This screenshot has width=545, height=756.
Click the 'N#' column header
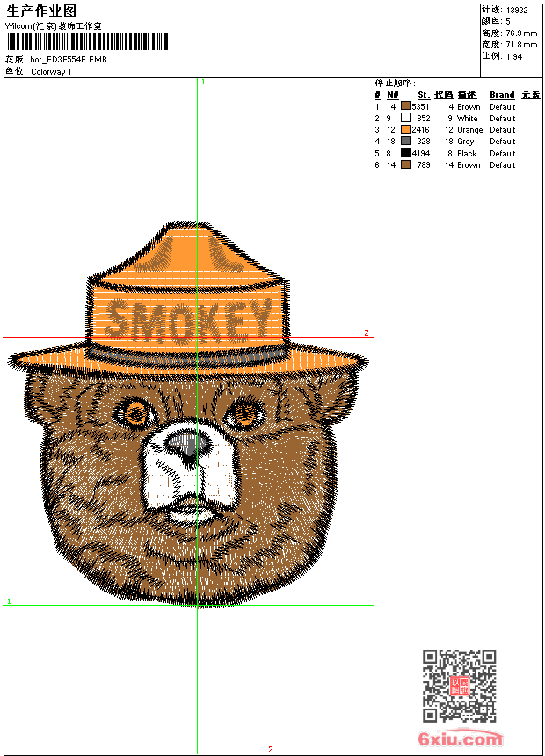[393, 95]
